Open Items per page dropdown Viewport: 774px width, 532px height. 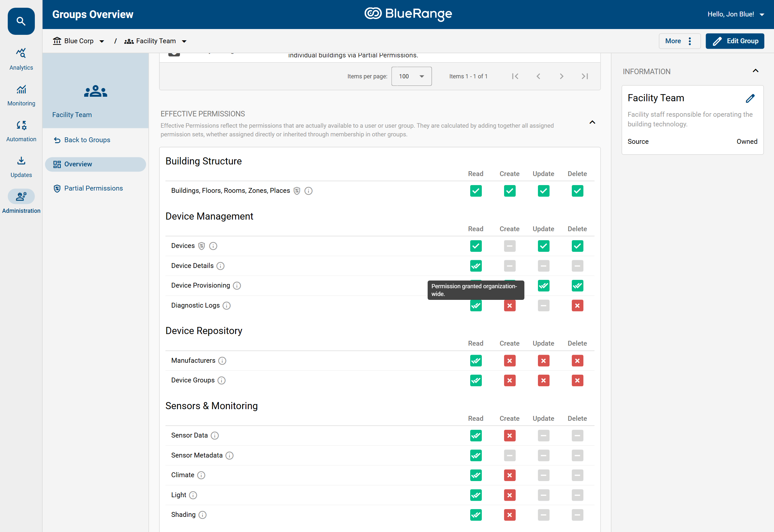(411, 76)
